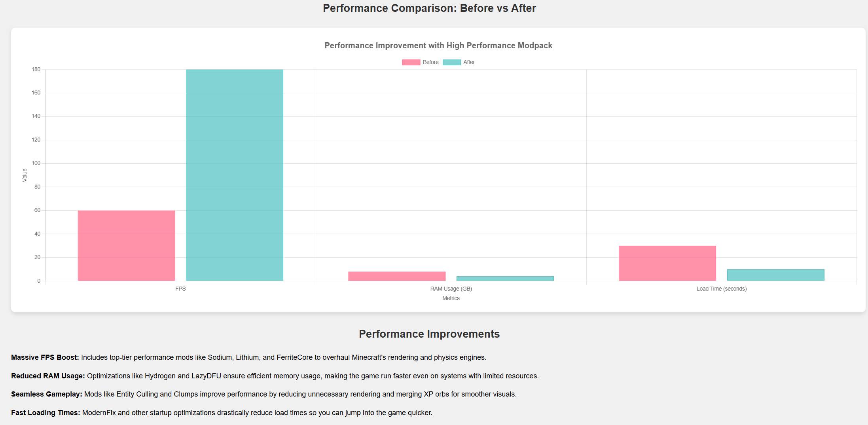Click the Reduced RAM Usage bold text
The image size is (868, 425).
[x=48, y=376]
